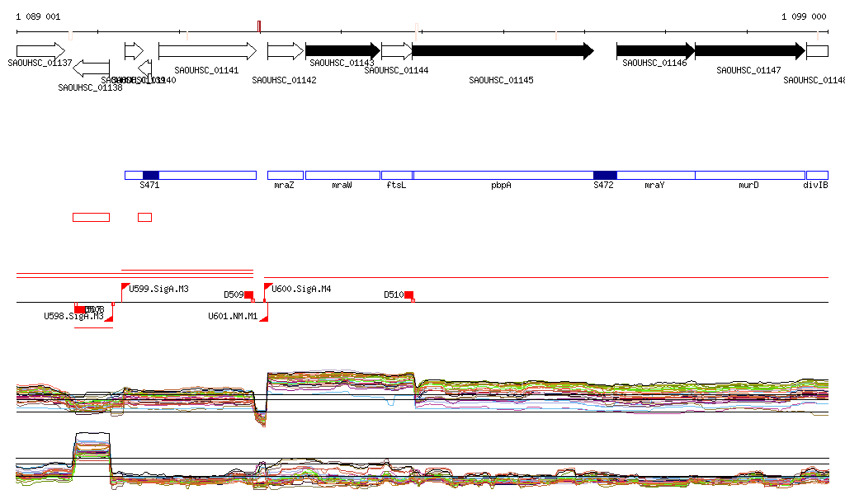The width and height of the screenshot is (845, 504).
Task: Click the murD annotation box
Action: 749,175
